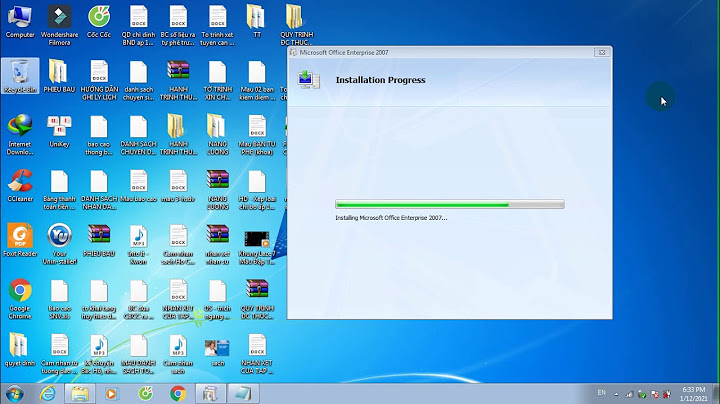This screenshot has height=404, width=720.
Task: Open Internet Explorer from taskbar
Action: pos(47,393)
